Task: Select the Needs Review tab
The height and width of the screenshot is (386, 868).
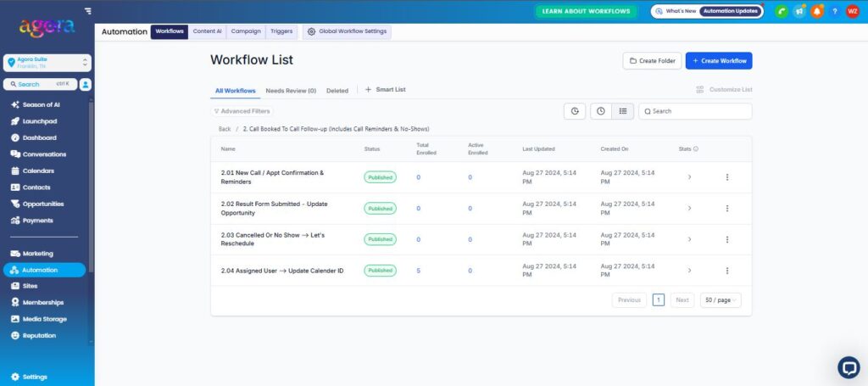Action: (291, 90)
